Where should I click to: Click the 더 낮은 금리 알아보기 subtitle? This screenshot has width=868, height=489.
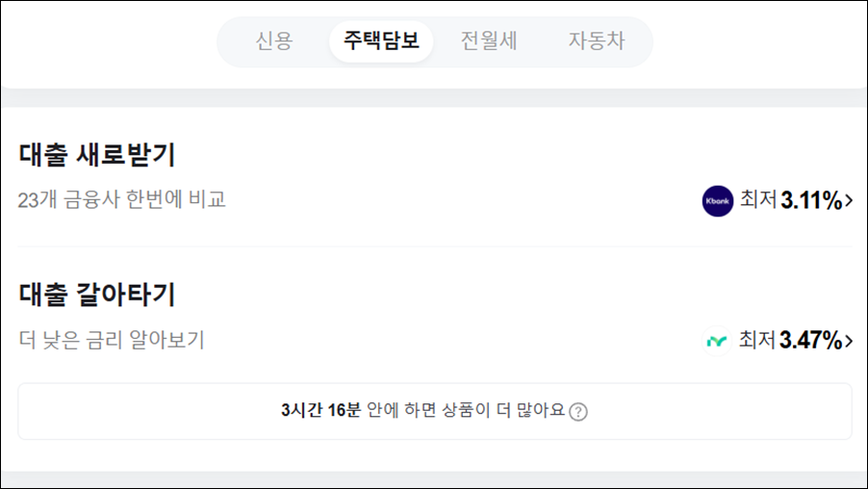(112, 340)
